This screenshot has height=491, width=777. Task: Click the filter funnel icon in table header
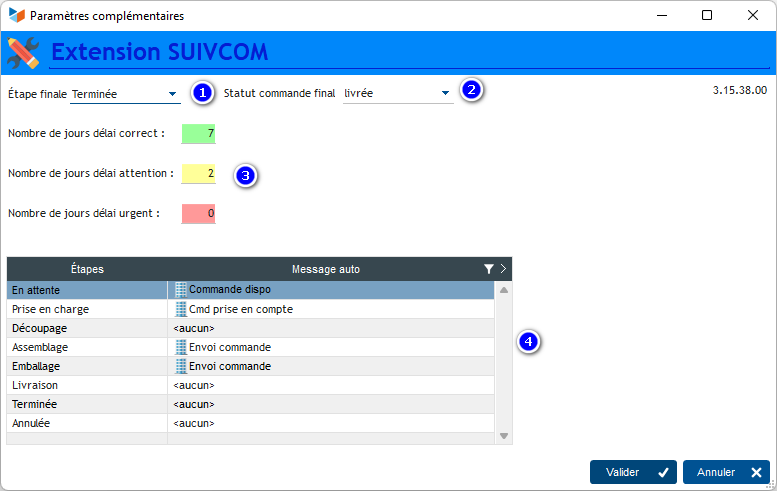pos(488,269)
